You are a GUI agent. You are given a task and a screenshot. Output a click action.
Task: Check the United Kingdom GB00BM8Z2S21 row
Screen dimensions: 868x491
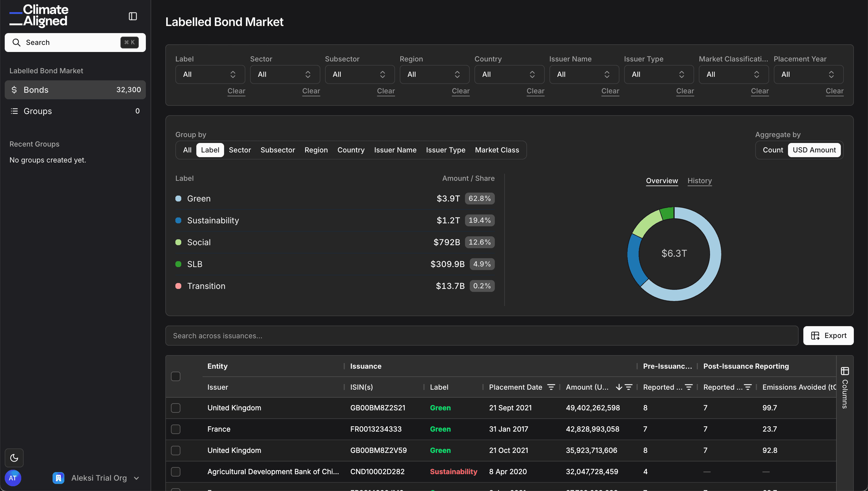(176, 407)
